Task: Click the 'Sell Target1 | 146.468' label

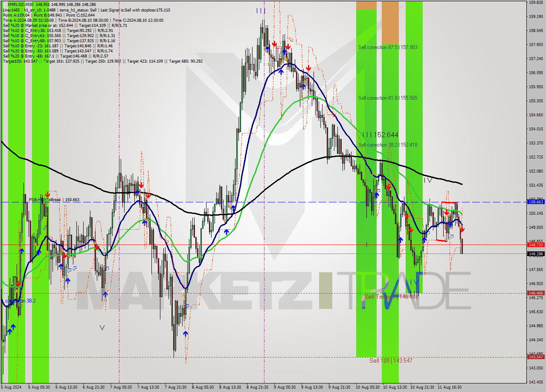Action: 391,297
